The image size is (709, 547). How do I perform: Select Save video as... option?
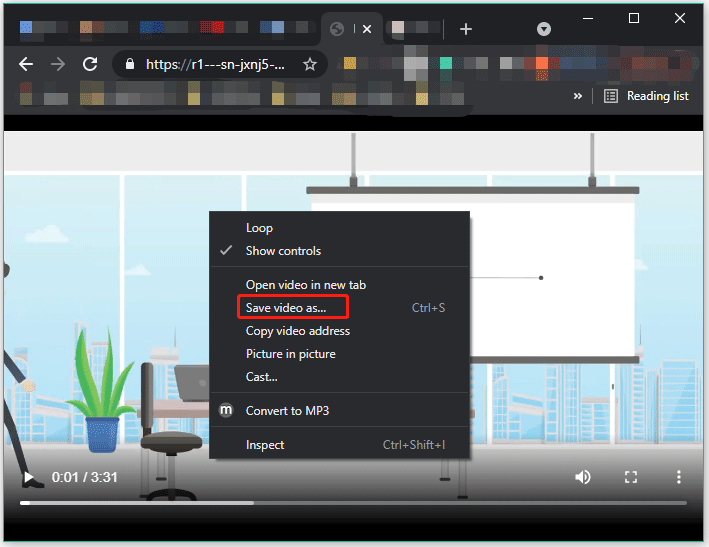[286, 308]
